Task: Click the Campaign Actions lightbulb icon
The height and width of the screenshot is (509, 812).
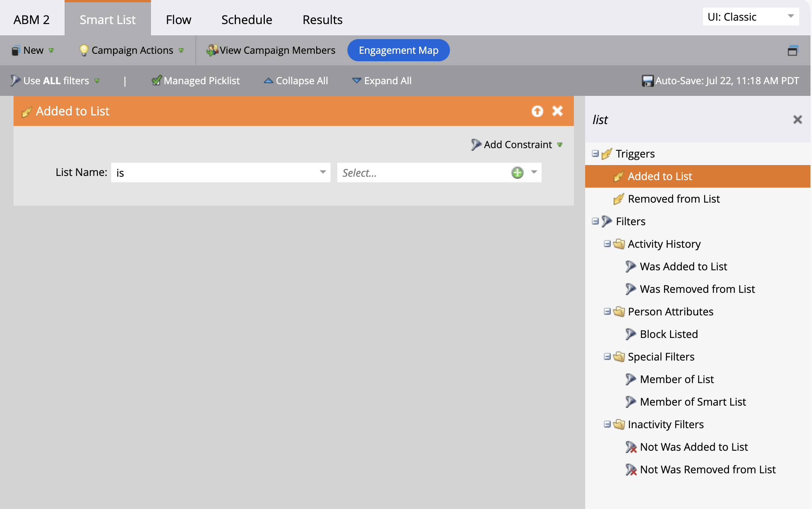Action: pos(84,50)
